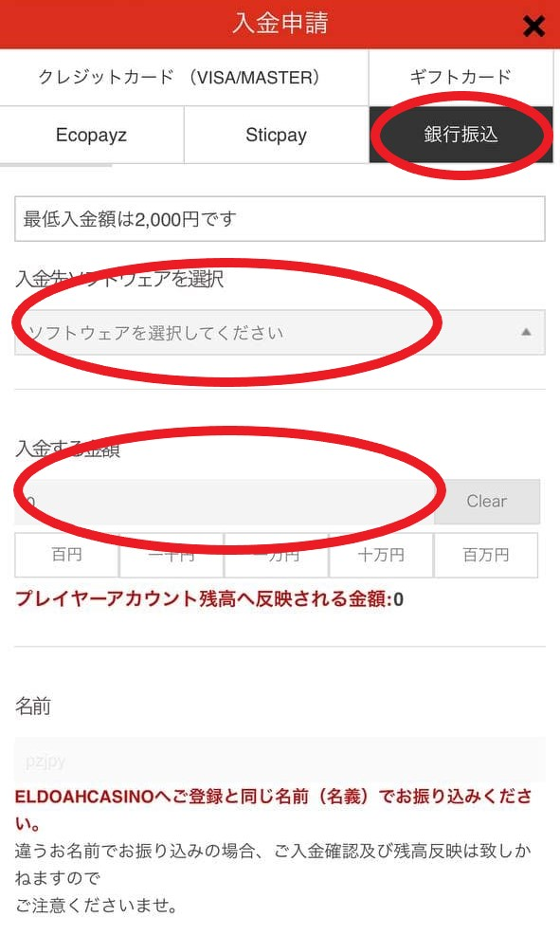Add 十万円 to the deposit amount
The height and width of the screenshot is (936, 560).
click(x=381, y=555)
